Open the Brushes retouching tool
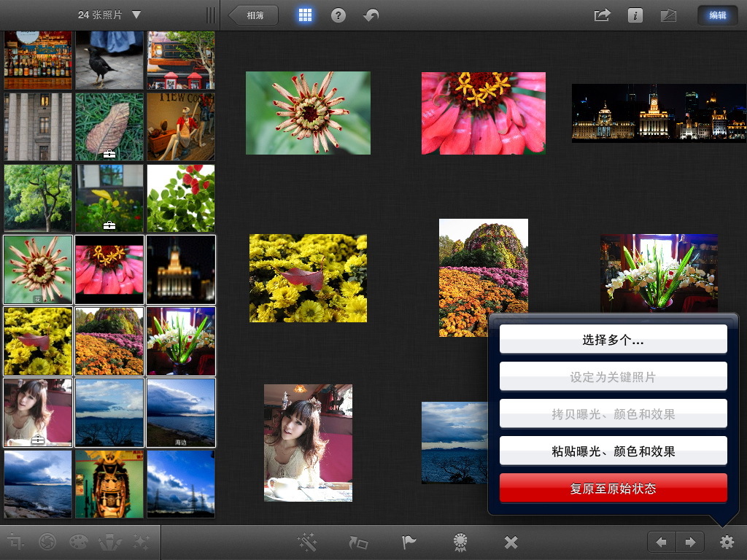The width and height of the screenshot is (747, 560). click(x=111, y=542)
